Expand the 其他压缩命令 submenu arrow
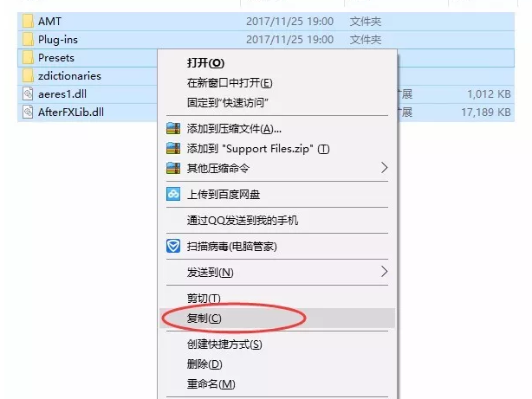The image size is (532, 399). tap(384, 168)
